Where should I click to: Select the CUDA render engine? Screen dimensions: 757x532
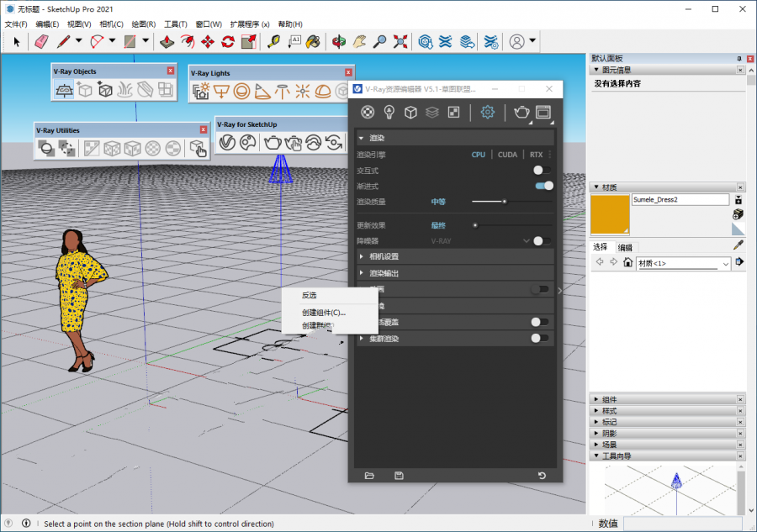tap(507, 155)
